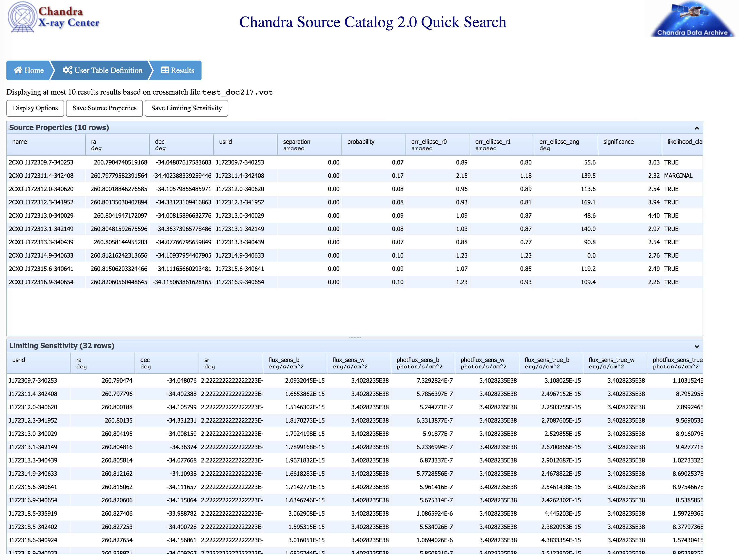Click ra value 260.7904740519168
Image resolution: width=743 pixels, height=560 pixels.
coord(120,163)
